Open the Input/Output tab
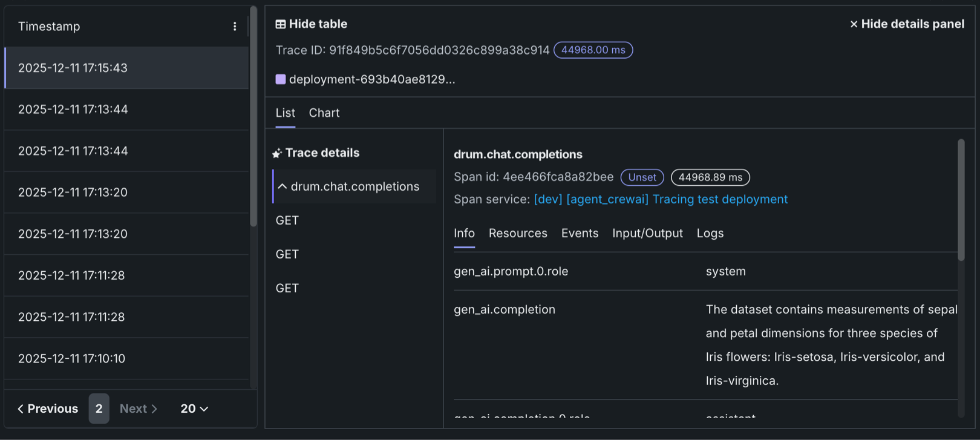This screenshot has height=440, width=980. (647, 233)
